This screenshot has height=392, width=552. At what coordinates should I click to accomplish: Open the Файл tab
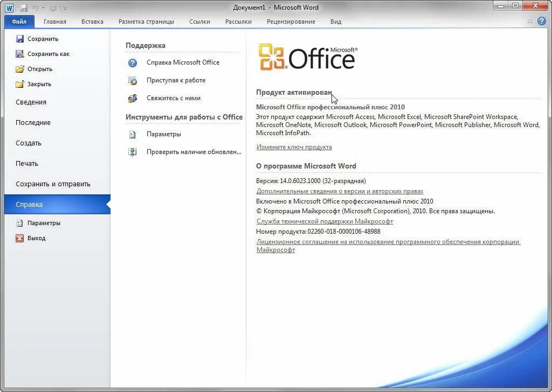coord(19,22)
